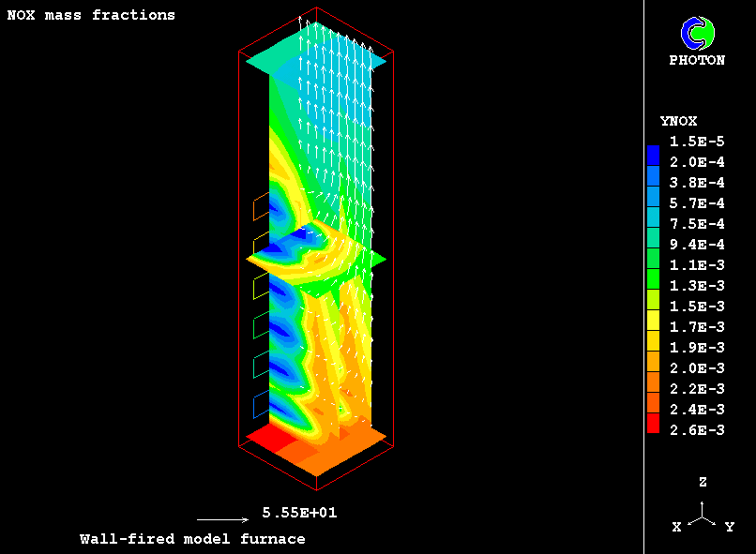This screenshot has height=554, width=756.
Task: Click the PHOTON logo icon
Action: click(x=697, y=34)
